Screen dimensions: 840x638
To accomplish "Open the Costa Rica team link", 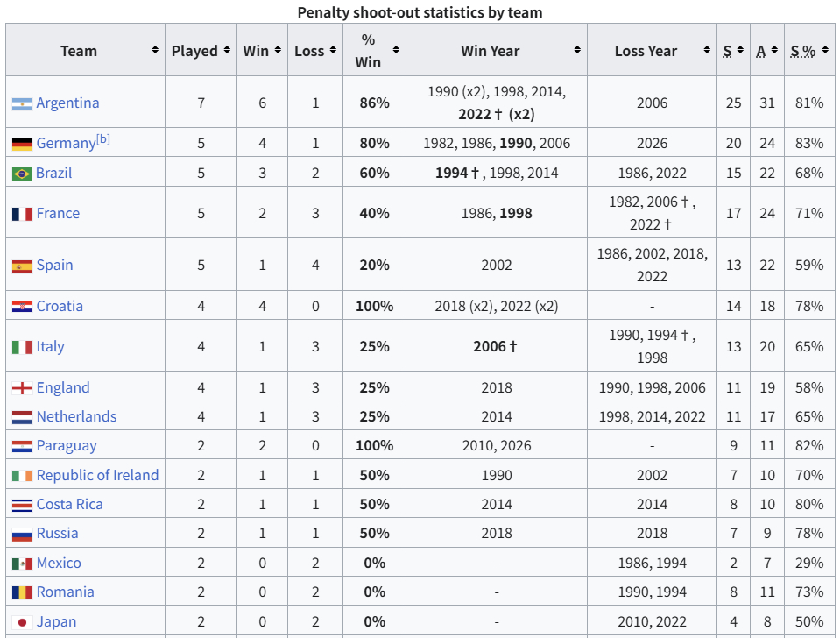I will [x=70, y=505].
